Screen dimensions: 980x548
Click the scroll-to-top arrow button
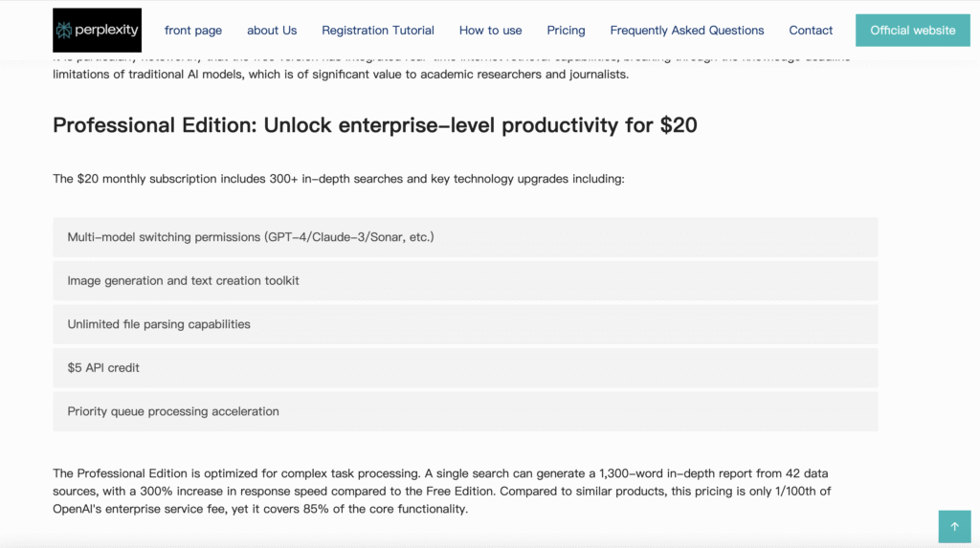tap(954, 526)
